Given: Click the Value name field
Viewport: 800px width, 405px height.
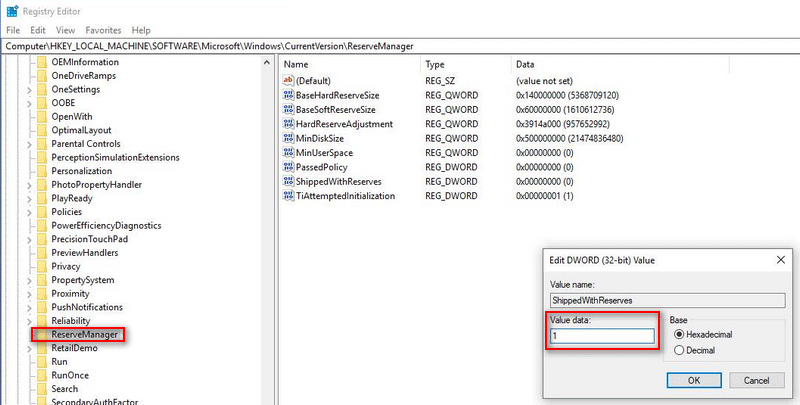Looking at the screenshot, I should click(667, 300).
